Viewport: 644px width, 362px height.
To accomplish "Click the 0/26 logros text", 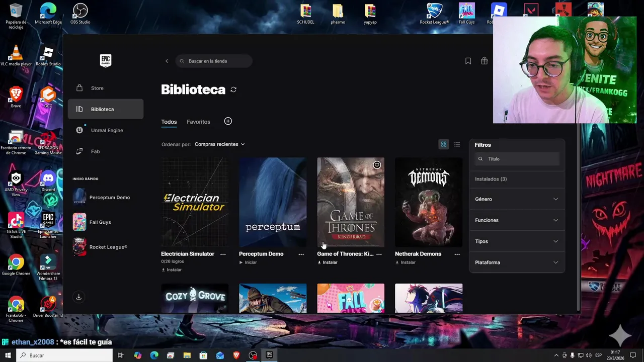I will tap(173, 261).
